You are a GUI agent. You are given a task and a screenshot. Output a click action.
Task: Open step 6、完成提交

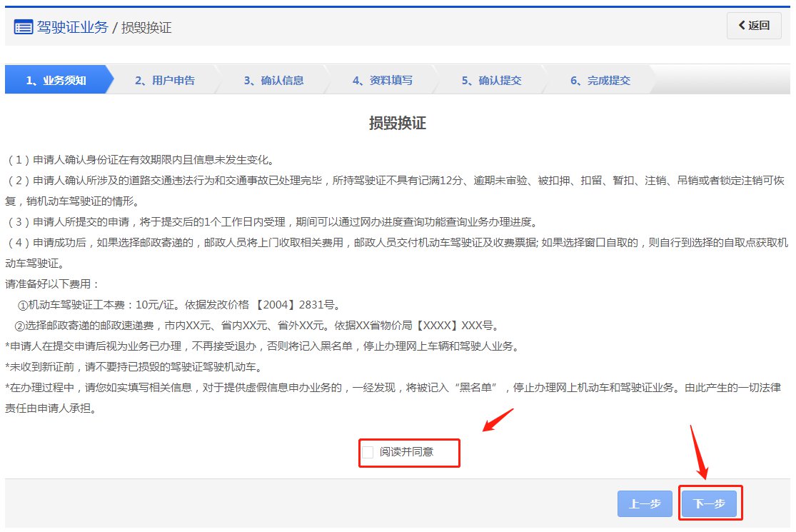600,80
